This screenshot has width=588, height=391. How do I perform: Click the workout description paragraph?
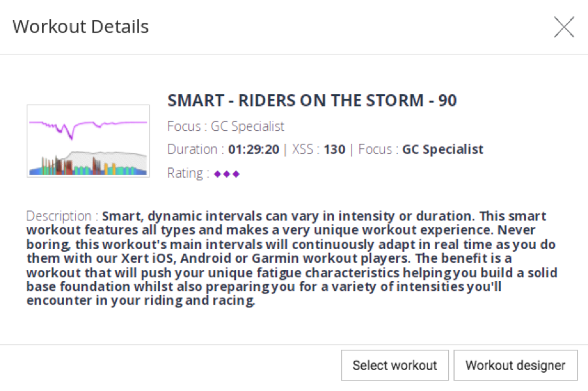(x=287, y=258)
